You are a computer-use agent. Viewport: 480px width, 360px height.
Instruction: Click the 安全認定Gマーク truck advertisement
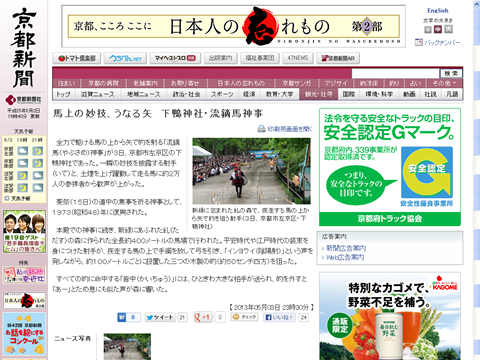pos(390,167)
